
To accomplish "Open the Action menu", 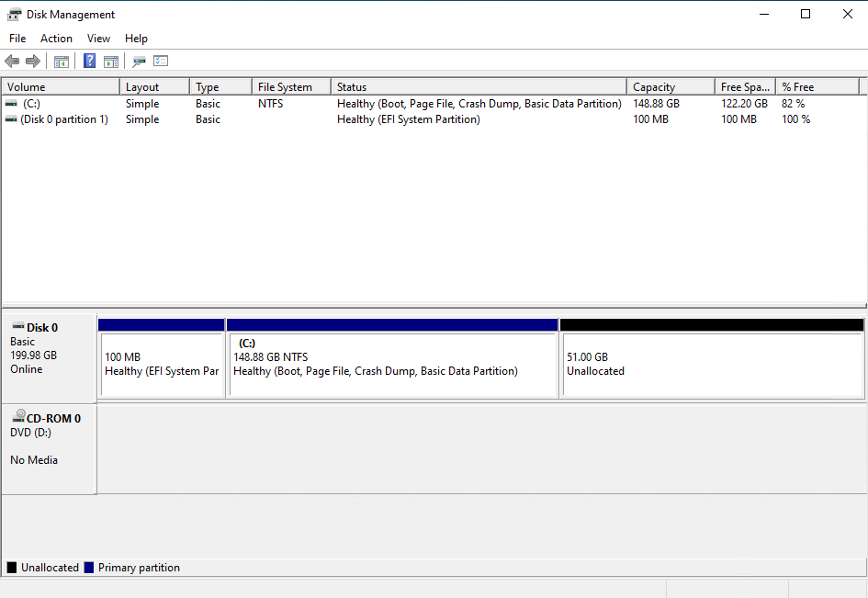I will [56, 39].
